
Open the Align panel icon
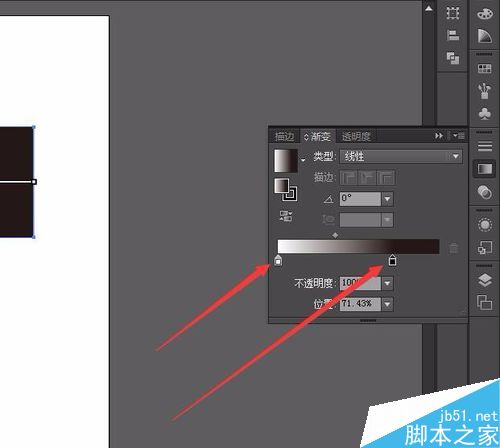click(453, 35)
